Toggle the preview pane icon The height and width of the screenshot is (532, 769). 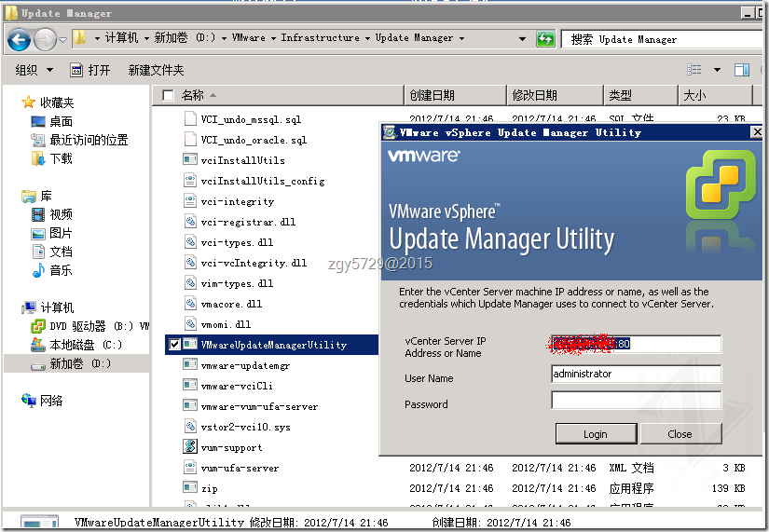coord(742,70)
